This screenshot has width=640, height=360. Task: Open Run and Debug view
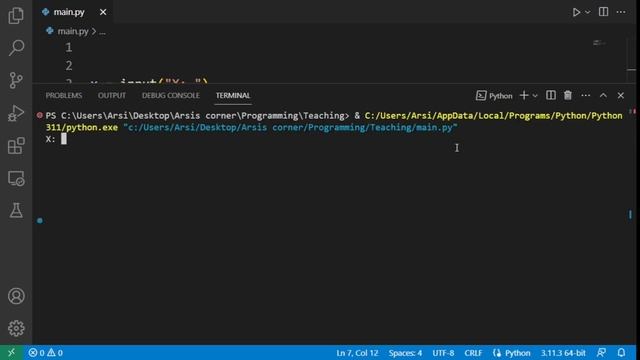(16, 113)
